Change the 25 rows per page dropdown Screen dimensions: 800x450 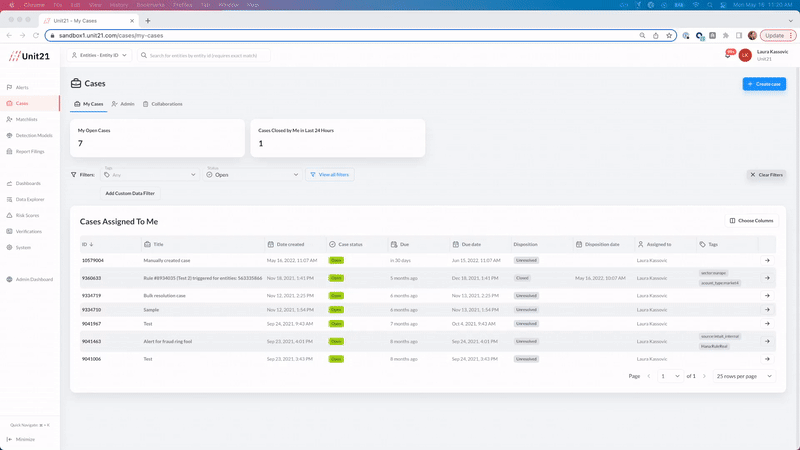pos(744,376)
